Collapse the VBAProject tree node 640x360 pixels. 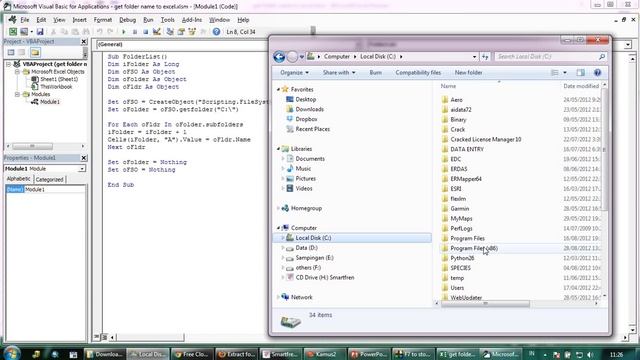[x=9, y=64]
